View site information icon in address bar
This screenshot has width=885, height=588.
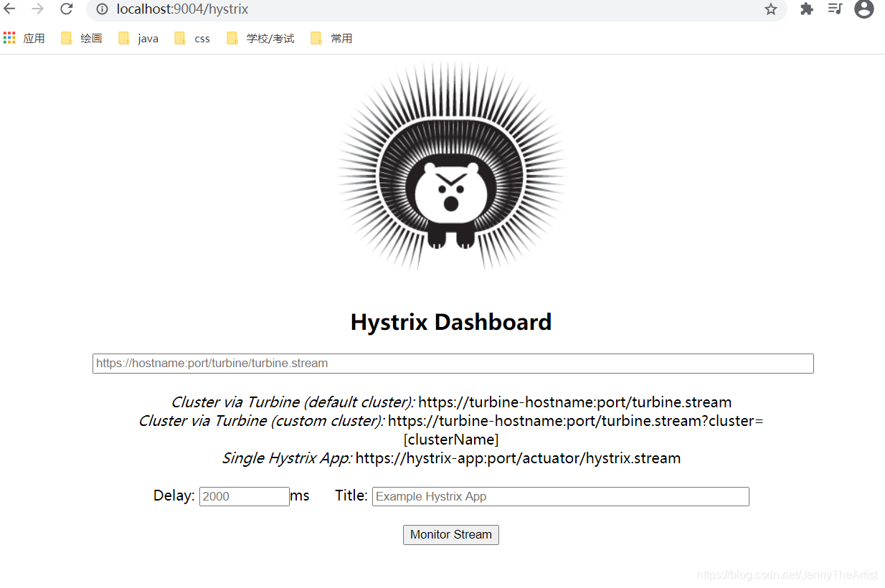102,9
